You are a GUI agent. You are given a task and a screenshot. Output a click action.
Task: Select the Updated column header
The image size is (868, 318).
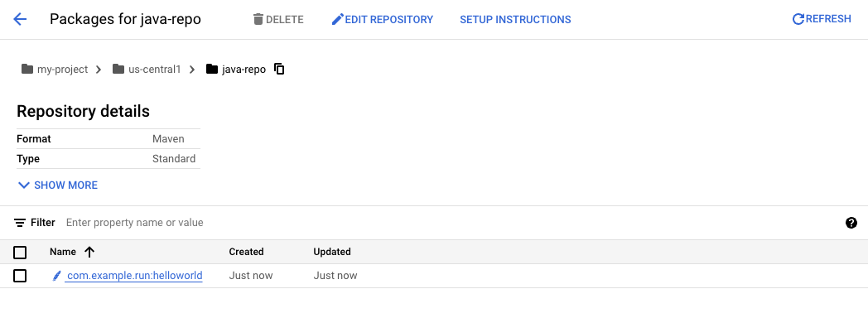(332, 252)
